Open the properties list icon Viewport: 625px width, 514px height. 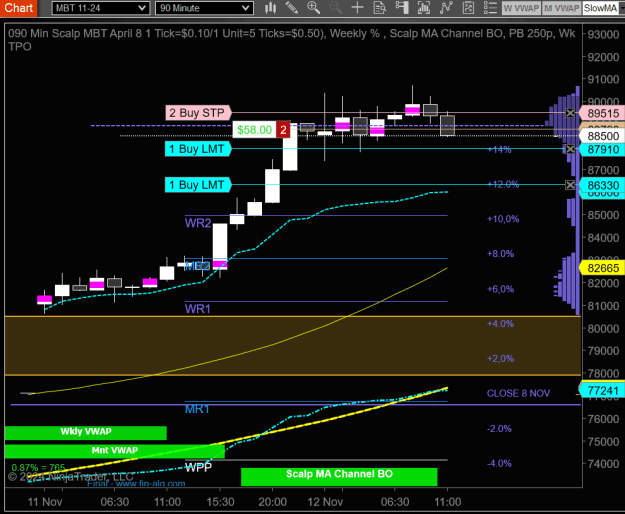pos(490,8)
